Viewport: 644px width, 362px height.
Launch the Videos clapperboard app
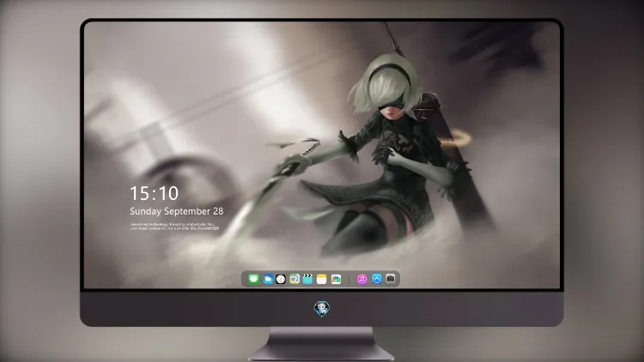(307, 279)
